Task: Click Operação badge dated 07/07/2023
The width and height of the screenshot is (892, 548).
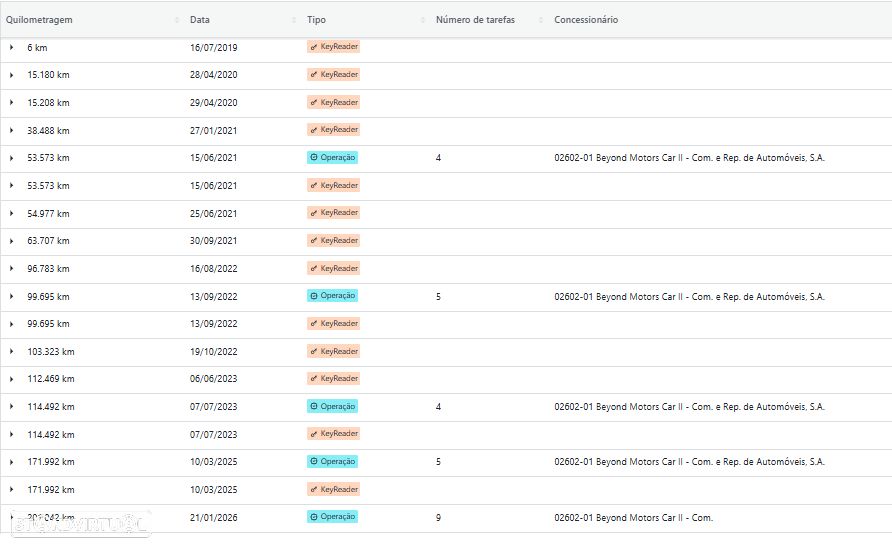Action: [332, 406]
